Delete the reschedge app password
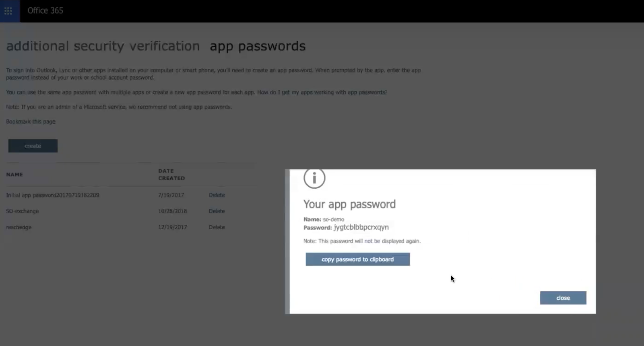Screen dimensions: 644x346 217,227
